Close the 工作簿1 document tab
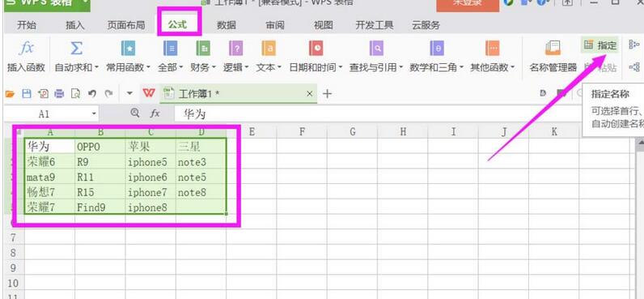 coord(310,94)
